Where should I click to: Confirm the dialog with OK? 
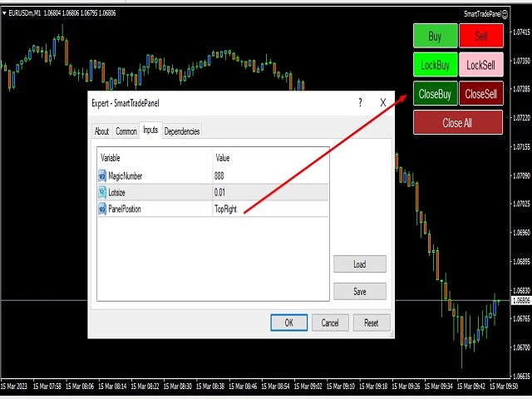click(x=289, y=323)
